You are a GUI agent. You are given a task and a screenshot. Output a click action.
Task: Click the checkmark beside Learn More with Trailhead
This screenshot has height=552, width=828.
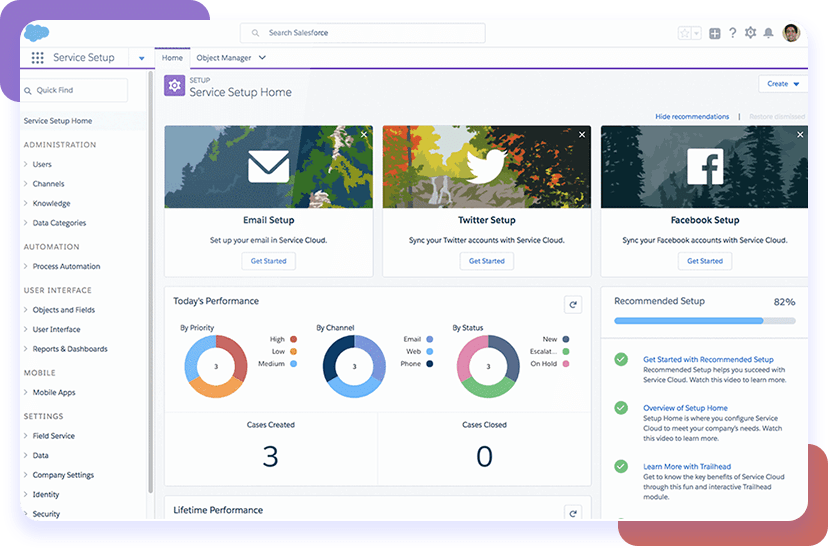(x=621, y=466)
